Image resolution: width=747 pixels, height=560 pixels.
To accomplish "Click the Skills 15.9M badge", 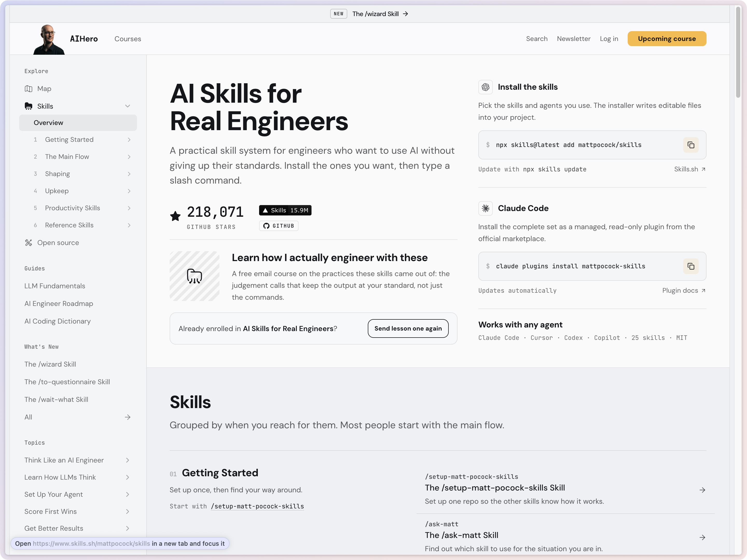I will pos(285,210).
